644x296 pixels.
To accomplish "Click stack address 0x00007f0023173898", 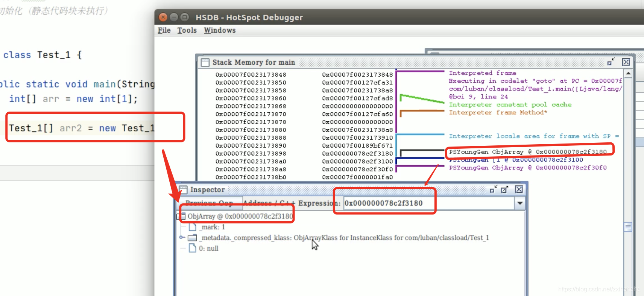I will 251,154.
